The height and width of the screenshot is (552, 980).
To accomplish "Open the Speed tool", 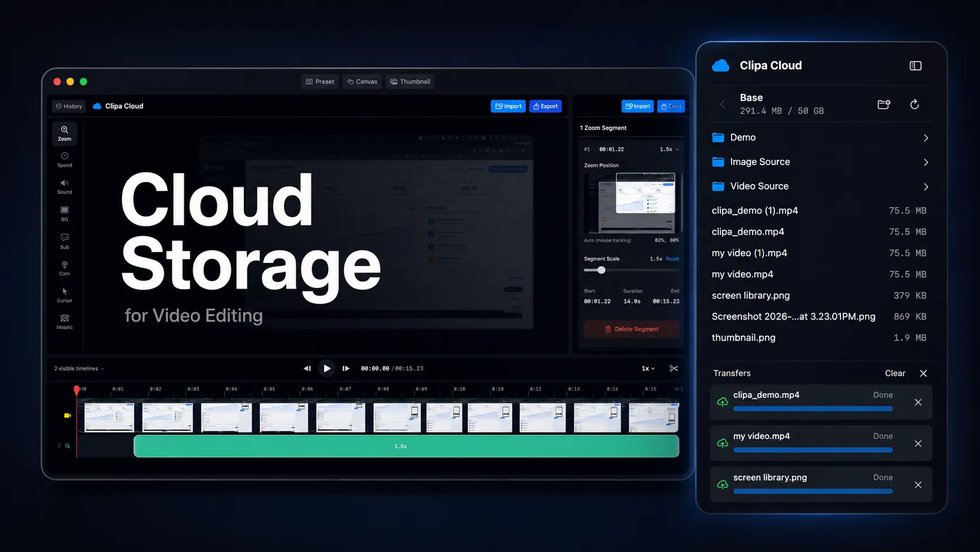I will click(x=64, y=160).
